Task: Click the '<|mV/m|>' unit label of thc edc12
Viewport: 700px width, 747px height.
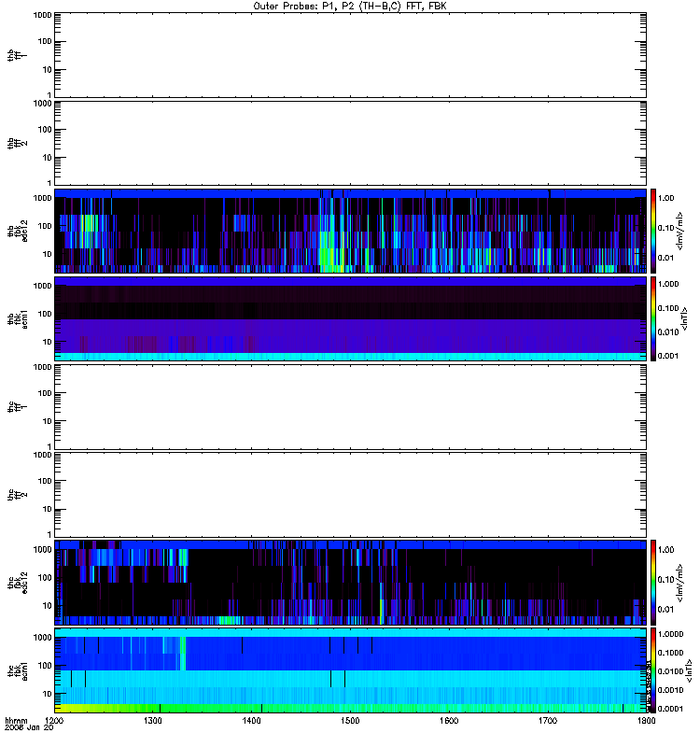Action: tap(680, 583)
